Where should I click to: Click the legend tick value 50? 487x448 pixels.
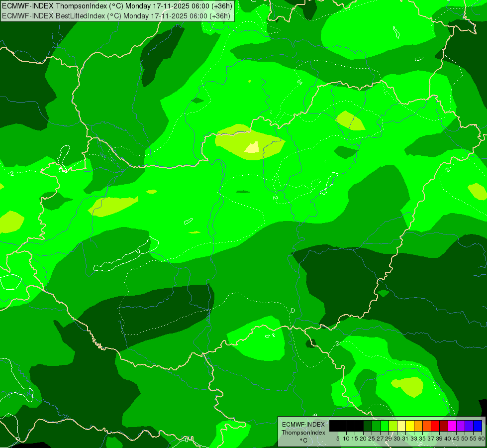[x=464, y=439]
